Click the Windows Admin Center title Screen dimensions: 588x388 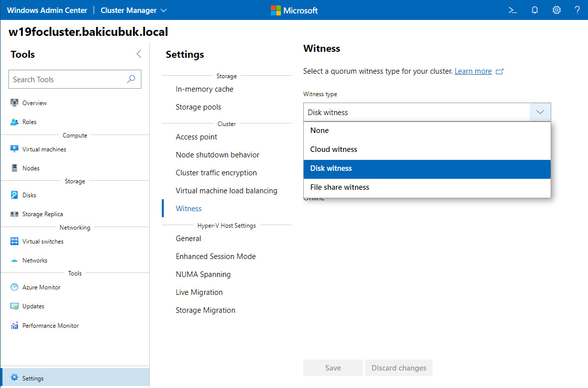coord(47,10)
